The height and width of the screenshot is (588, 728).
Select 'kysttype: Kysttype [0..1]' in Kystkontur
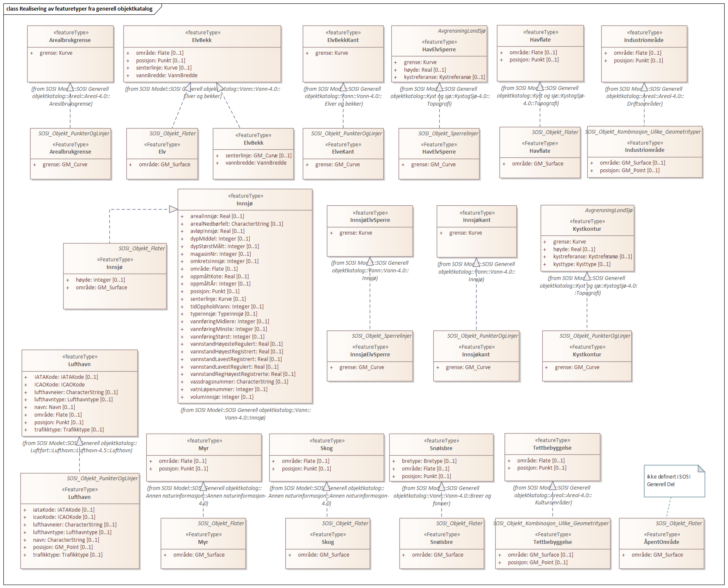(582, 264)
